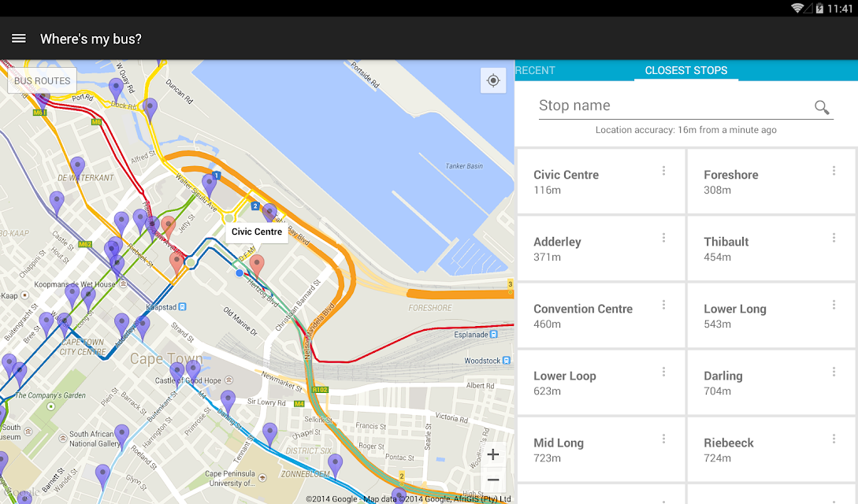Open the Adderley 371m stop card
This screenshot has height=504, width=858.
601,249
